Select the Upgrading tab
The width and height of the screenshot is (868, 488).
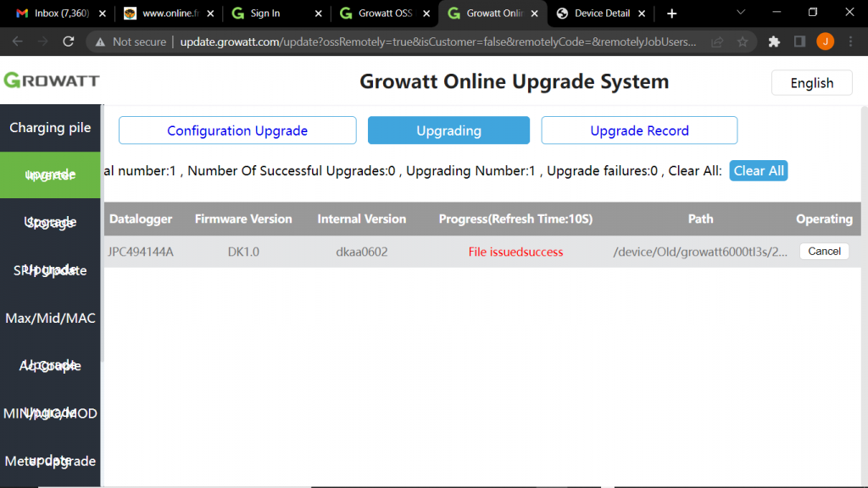pos(448,130)
